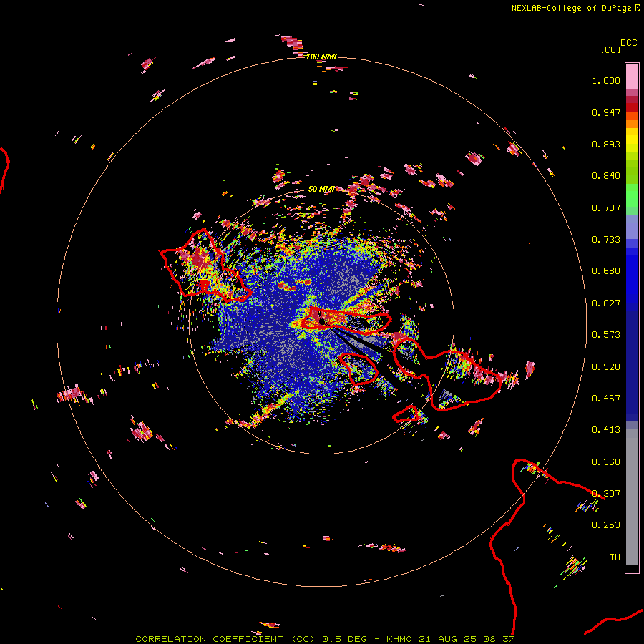Click the 0.733 scale value
Screen dimensions: 644x644
pos(606,240)
